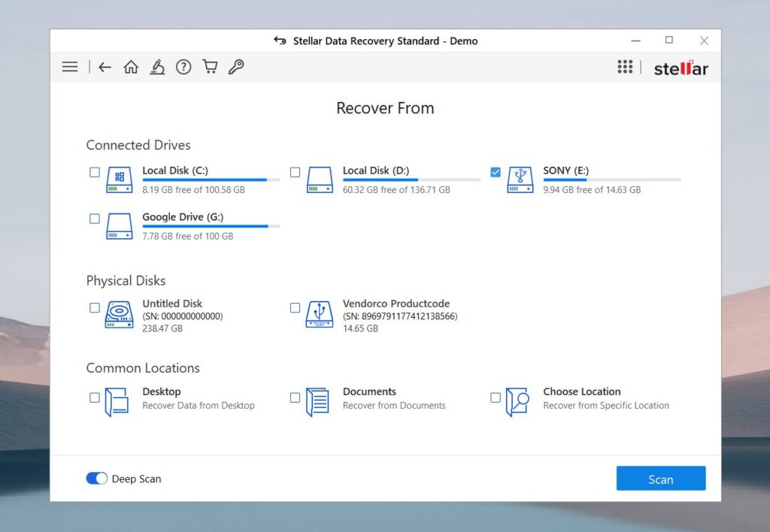Click the SONY (E:) USB drive icon
The height and width of the screenshot is (532, 770).
pos(519,180)
